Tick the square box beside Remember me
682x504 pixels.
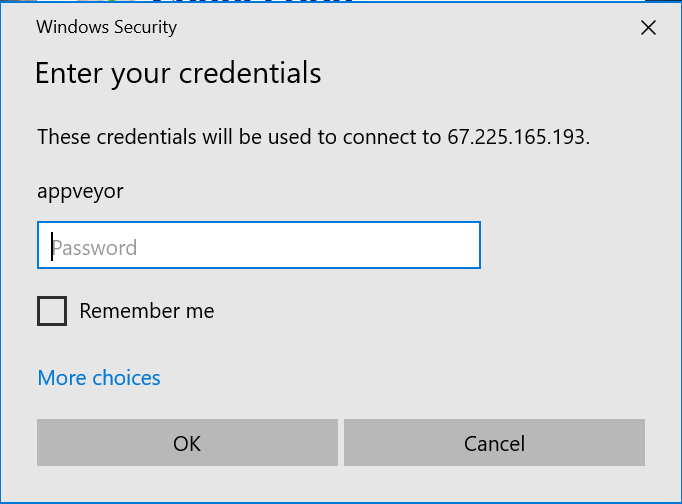[x=52, y=311]
